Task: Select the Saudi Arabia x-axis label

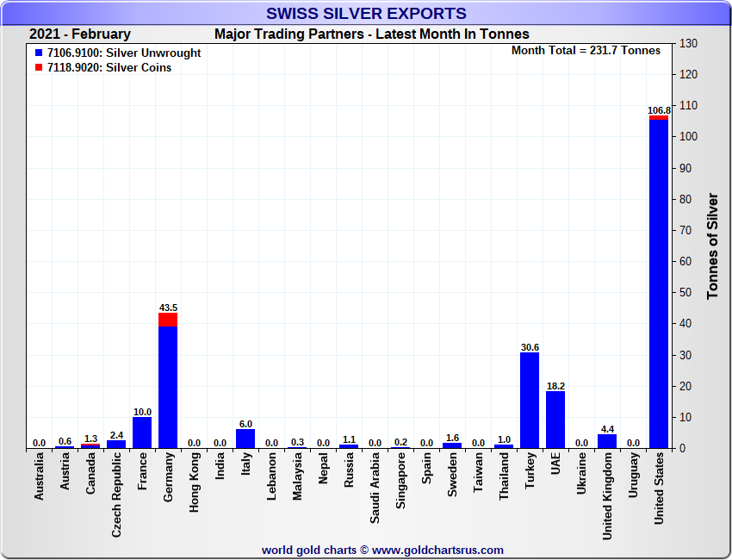Action: [375, 488]
